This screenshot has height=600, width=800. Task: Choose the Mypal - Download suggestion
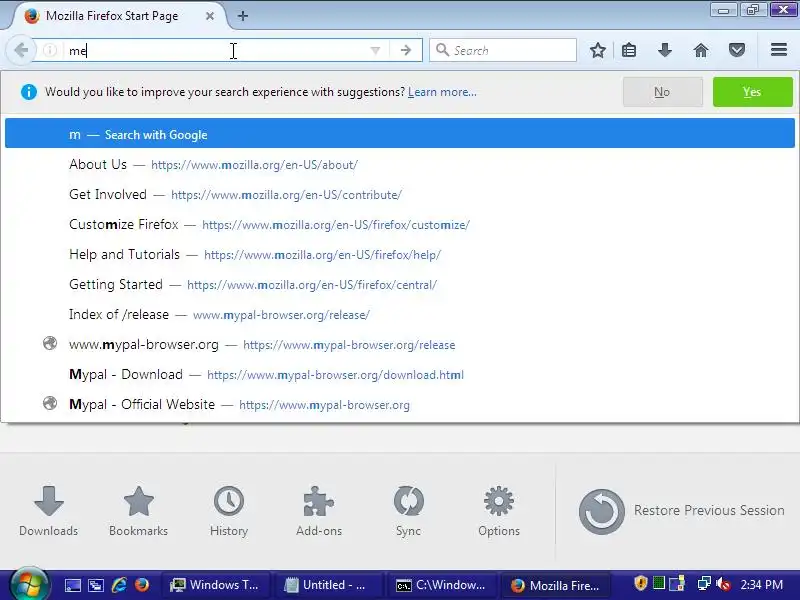click(x=400, y=374)
